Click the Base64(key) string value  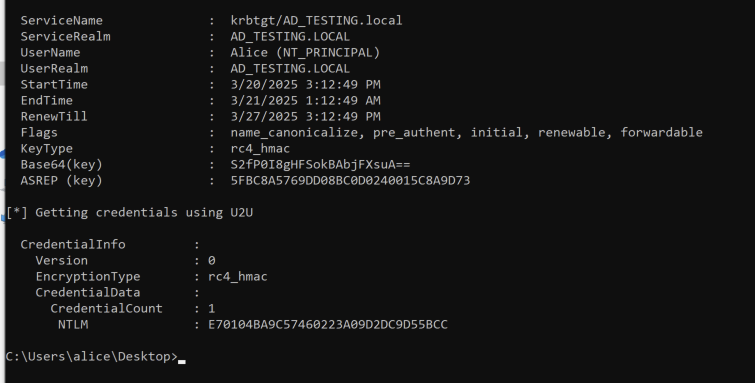(320, 165)
